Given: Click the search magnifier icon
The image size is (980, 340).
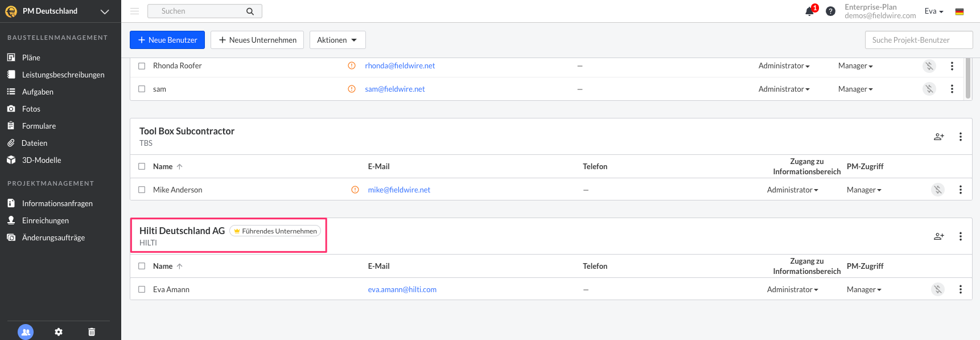Looking at the screenshot, I should point(250,11).
